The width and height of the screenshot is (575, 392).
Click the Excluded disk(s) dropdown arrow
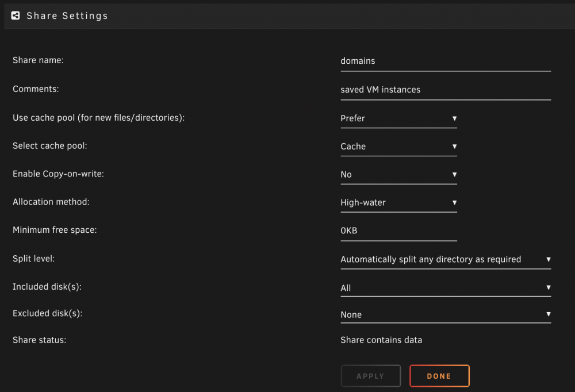pyautogui.click(x=548, y=314)
